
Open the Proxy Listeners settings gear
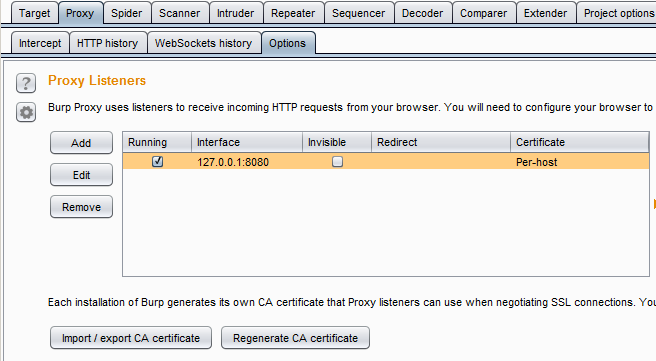click(x=26, y=112)
